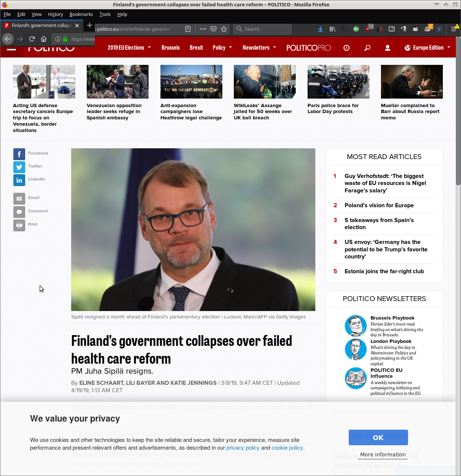Open the privacy policy link
This screenshot has height=476, width=461.
point(243,448)
